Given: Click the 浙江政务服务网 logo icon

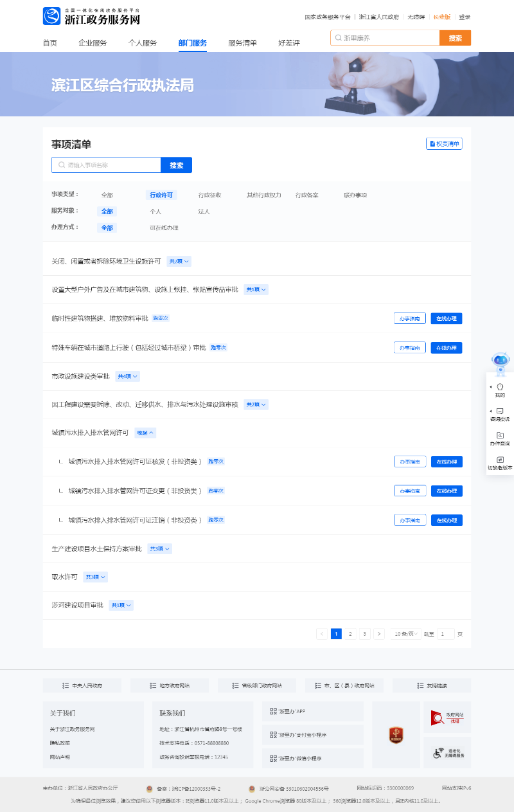Looking at the screenshot, I should click(51, 16).
